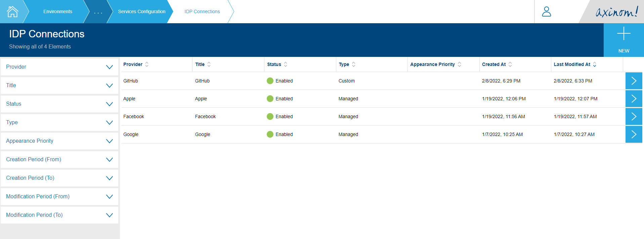Image resolution: width=644 pixels, height=239 pixels.
Task: Click the Created At column header
Action: (494, 64)
